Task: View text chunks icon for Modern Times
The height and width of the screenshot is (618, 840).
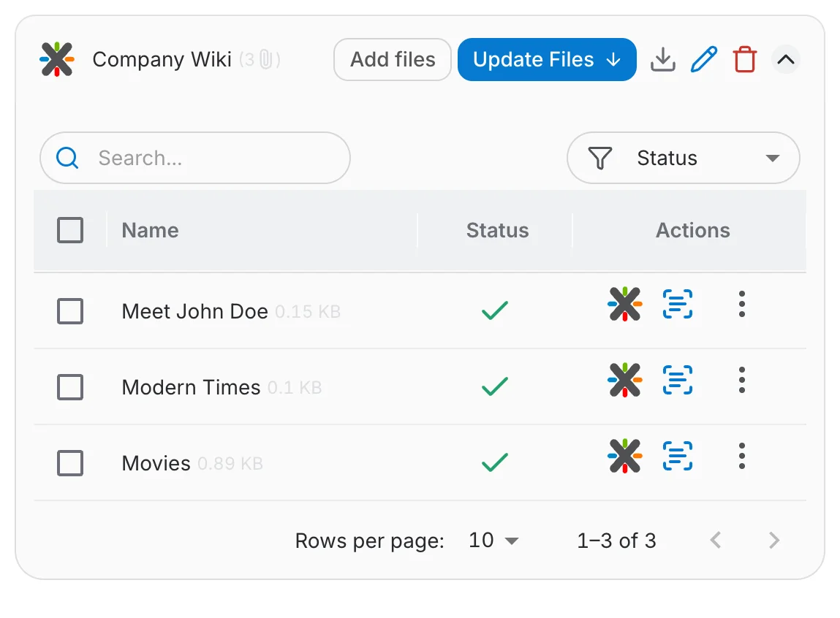Action: [678, 380]
